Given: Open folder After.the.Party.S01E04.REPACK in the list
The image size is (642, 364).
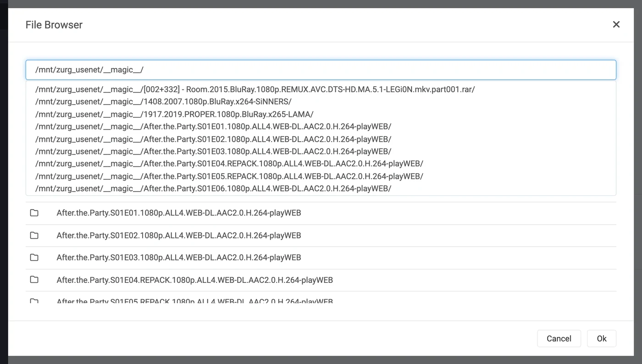Looking at the screenshot, I should click(321, 280).
